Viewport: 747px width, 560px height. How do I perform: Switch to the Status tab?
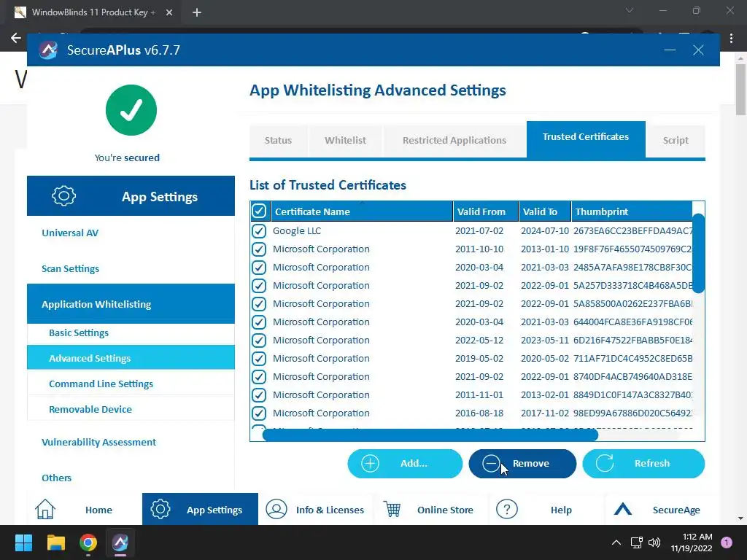click(x=278, y=141)
